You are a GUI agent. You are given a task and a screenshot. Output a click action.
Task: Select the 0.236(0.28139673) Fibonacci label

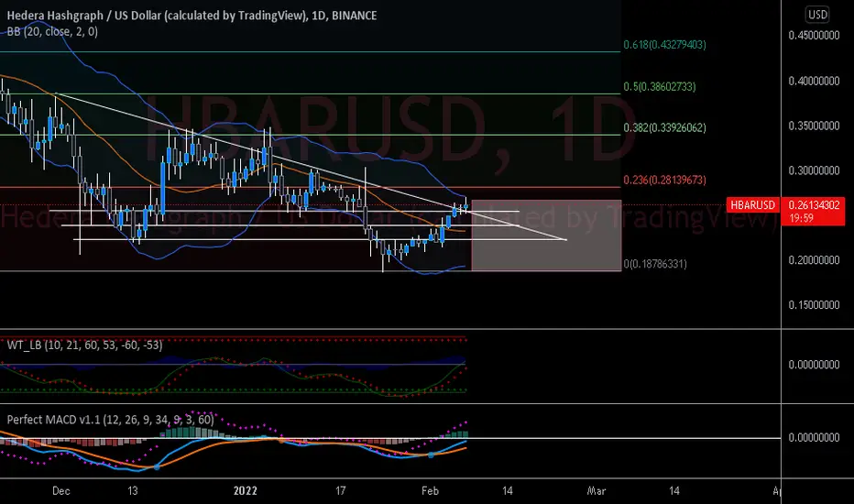click(x=664, y=180)
